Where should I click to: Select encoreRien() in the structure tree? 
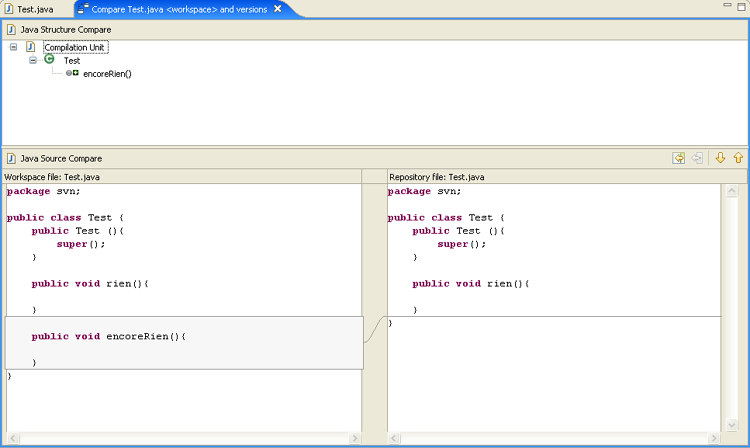[x=107, y=73]
